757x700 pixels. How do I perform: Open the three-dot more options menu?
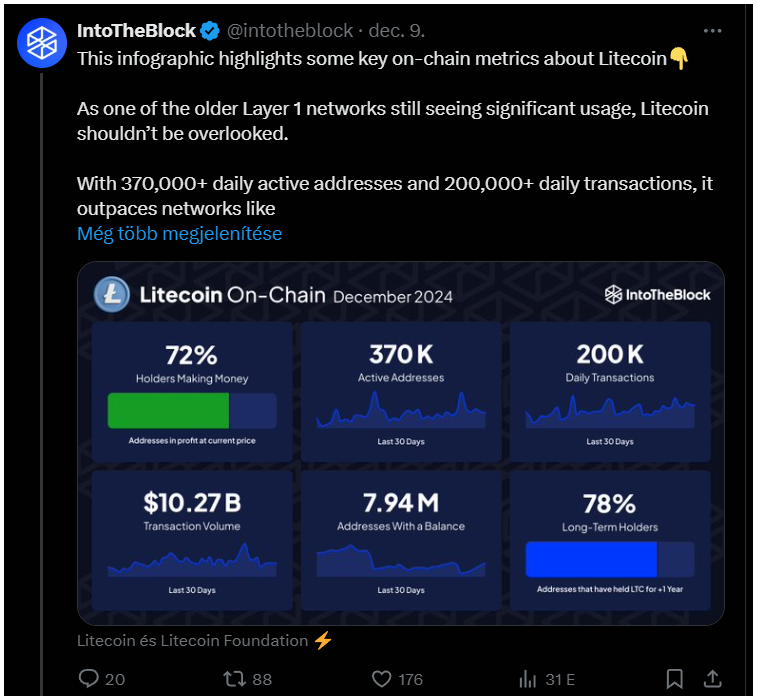pyautogui.click(x=712, y=31)
